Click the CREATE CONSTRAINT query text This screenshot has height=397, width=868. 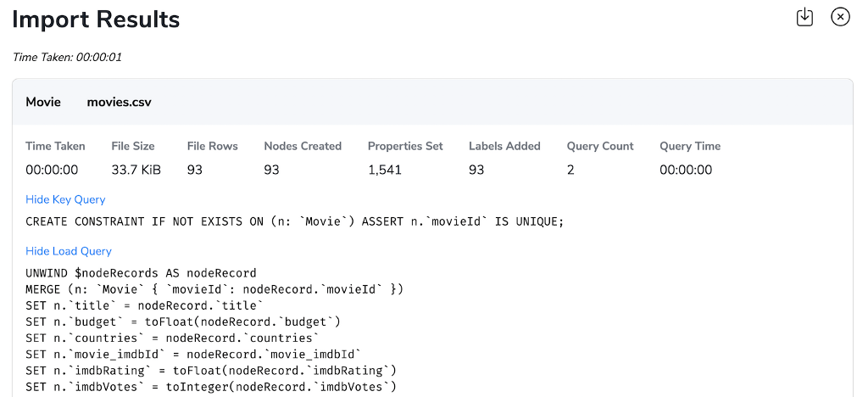pyautogui.click(x=294, y=222)
